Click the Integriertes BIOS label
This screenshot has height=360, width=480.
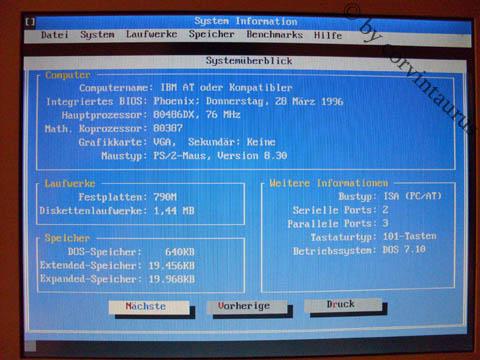pos(97,101)
